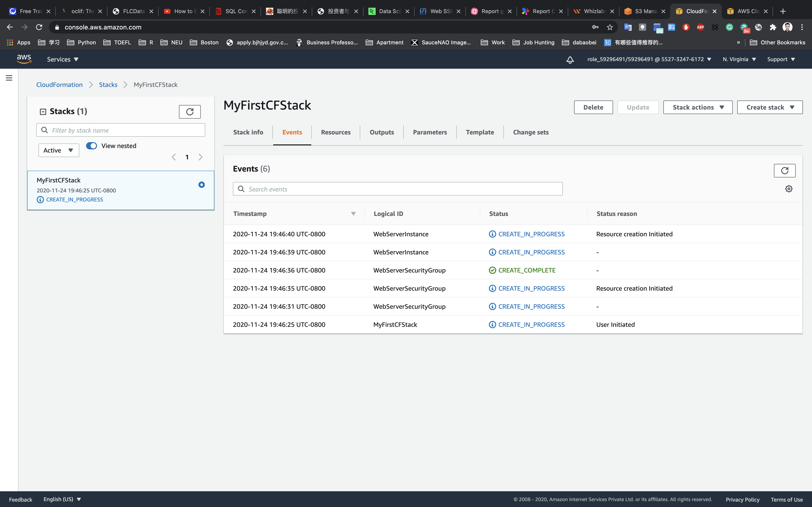This screenshot has height=507, width=812.
Task: Bookmark page with star icon
Action: click(x=610, y=27)
